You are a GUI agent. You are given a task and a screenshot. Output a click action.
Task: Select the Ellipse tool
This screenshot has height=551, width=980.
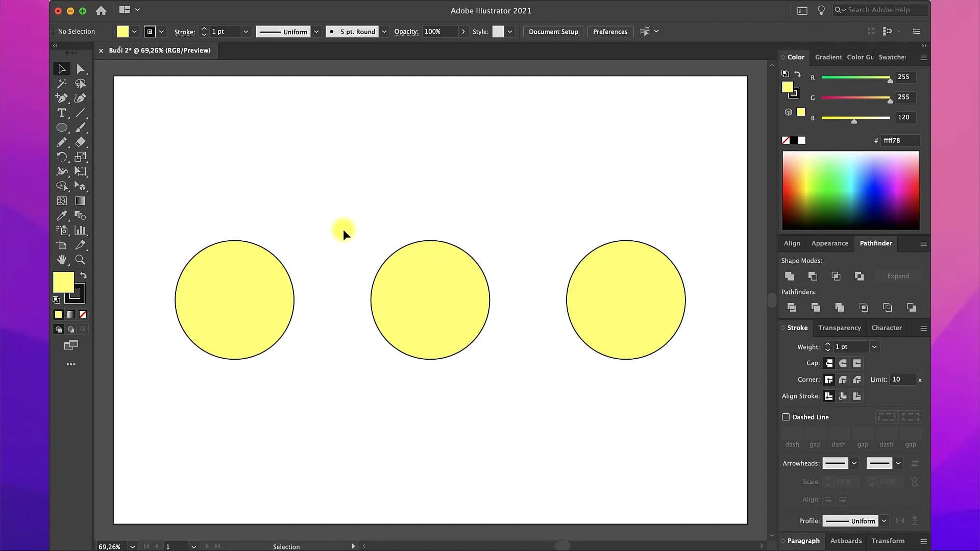[62, 128]
